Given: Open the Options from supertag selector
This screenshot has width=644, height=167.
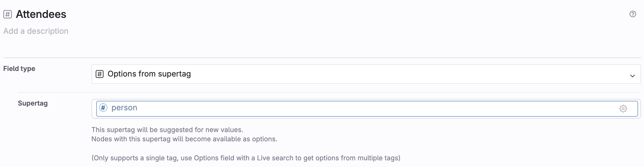Looking at the screenshot, I should (366, 74).
